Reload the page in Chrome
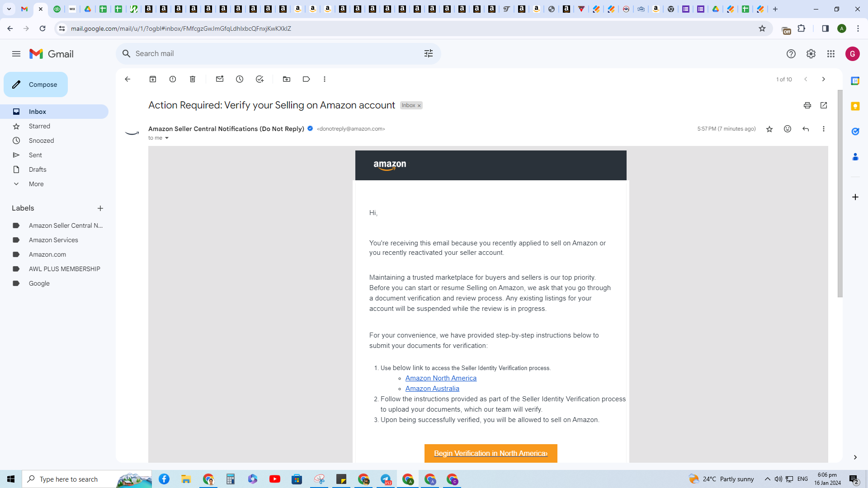Viewport: 868px width, 488px height. click(42, 28)
